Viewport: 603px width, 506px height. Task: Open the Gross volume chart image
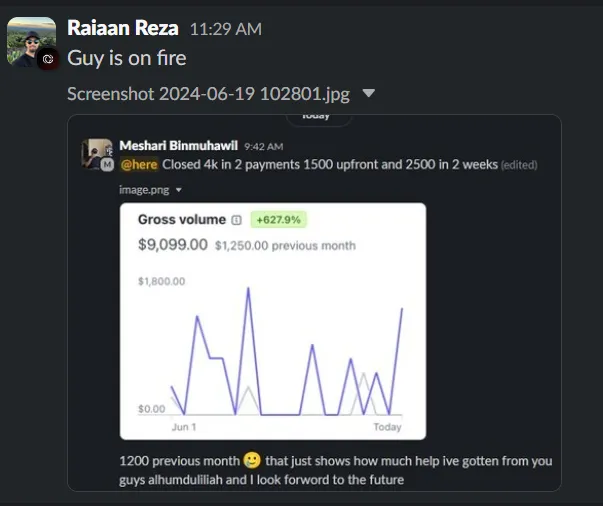pyautogui.click(x=273, y=321)
